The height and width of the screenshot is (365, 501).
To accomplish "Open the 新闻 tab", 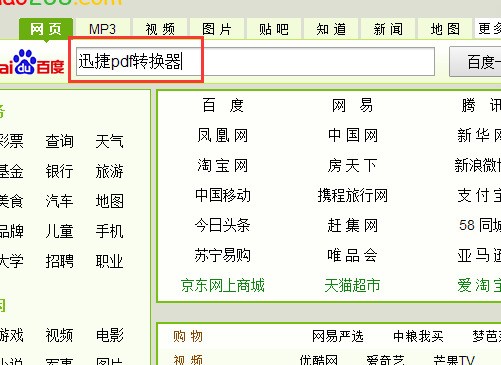I will [388, 29].
